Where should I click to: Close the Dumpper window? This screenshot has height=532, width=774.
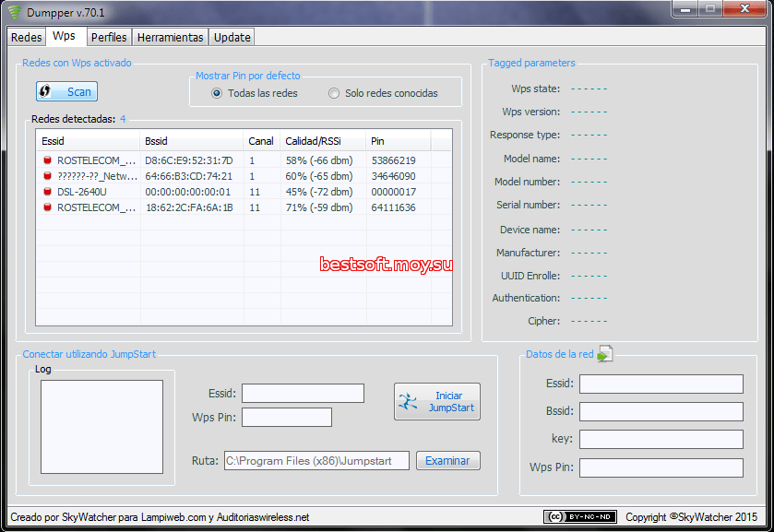tap(744, 8)
